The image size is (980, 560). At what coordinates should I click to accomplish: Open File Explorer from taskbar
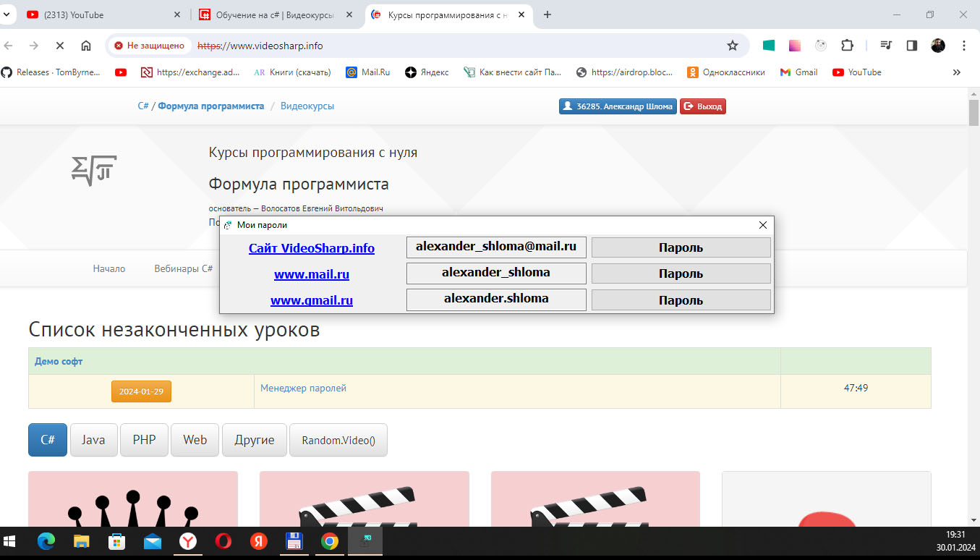pos(81,541)
